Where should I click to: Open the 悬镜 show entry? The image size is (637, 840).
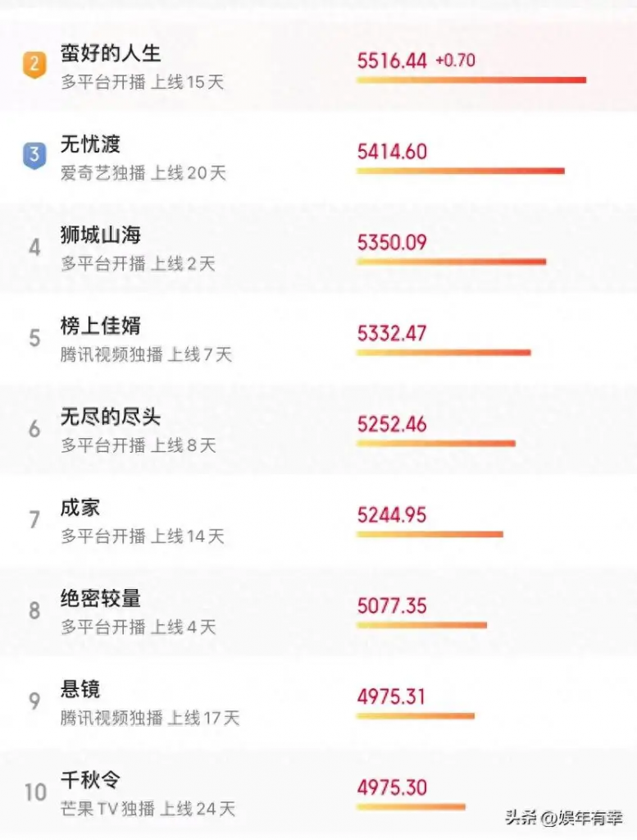point(80,688)
